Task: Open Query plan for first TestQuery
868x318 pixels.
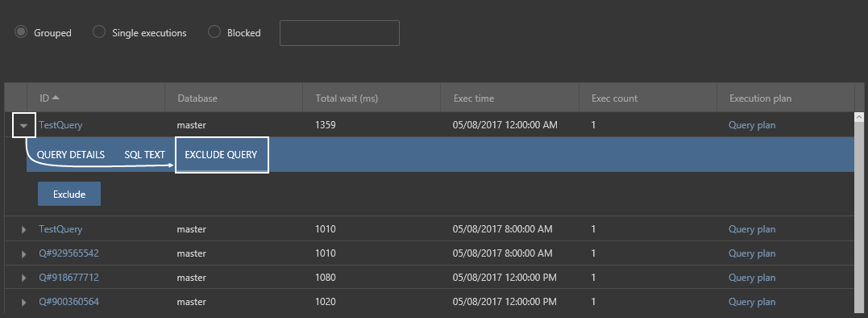Action: tap(752, 125)
